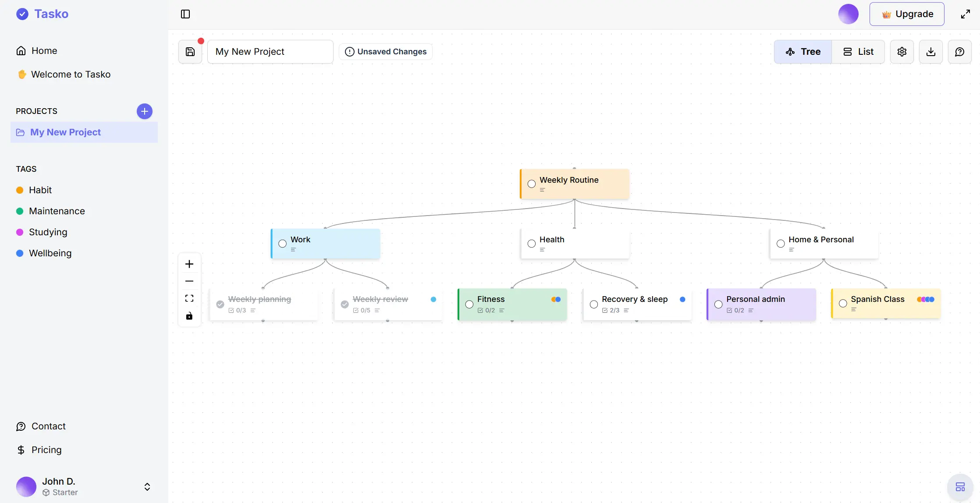The width and height of the screenshot is (980, 503).
Task: Click the download export icon
Action: point(930,52)
